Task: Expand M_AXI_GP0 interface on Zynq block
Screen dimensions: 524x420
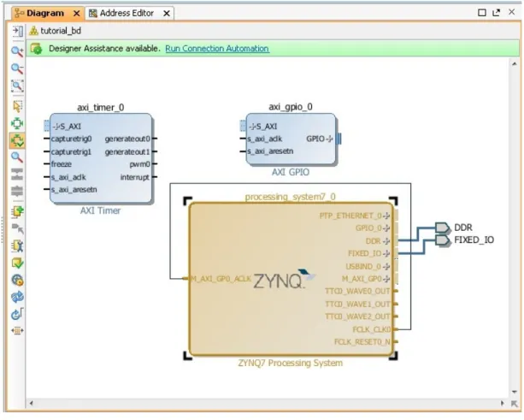Action: pyautogui.click(x=386, y=279)
